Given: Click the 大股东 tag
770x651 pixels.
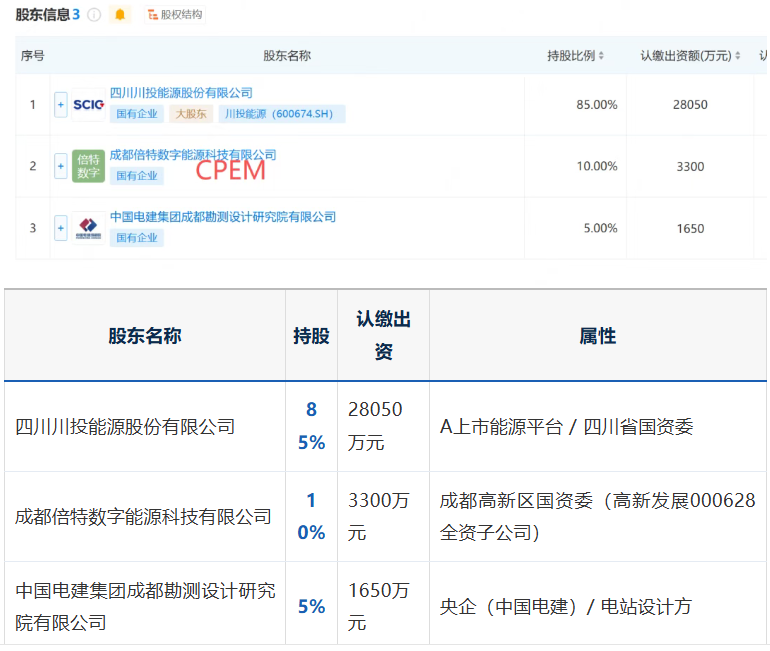Looking at the screenshot, I should pos(191,114).
